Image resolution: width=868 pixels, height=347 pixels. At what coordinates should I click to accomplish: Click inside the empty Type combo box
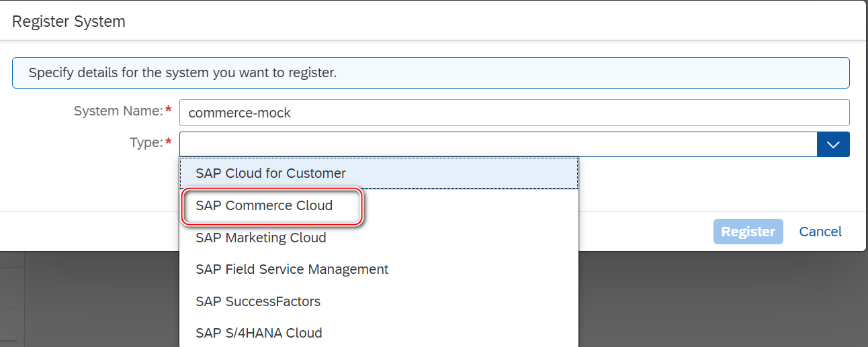pyautogui.click(x=497, y=144)
